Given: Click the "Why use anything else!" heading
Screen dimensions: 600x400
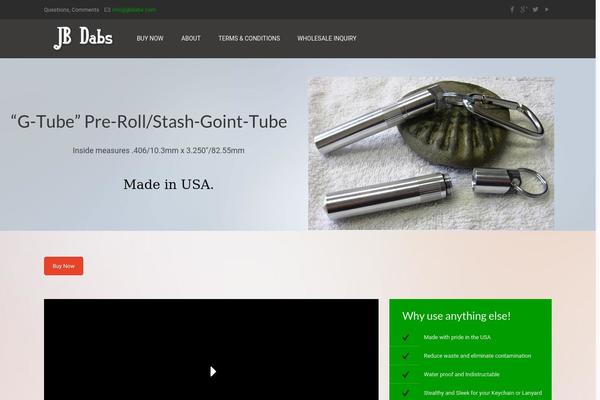Looking at the screenshot, I should [456, 316].
